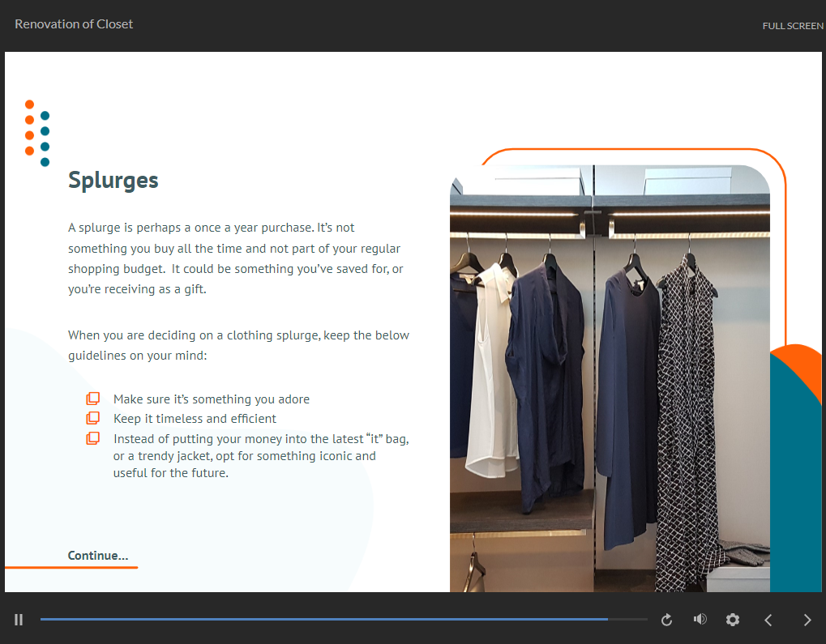Viewport: 826px width, 644px height.
Task: Click bullet icon beside 'Keep it timeless and efficient'
Action: coord(93,419)
